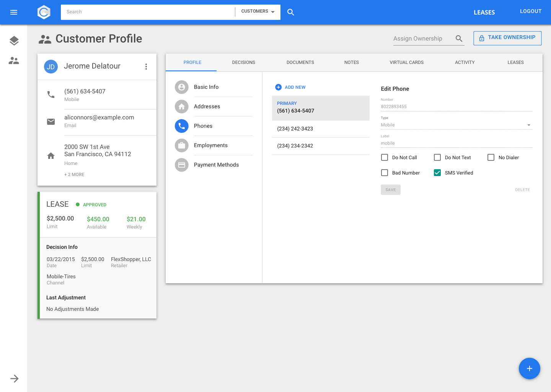The image size is (551, 392).
Task: Check the Bad Number checkbox
Action: point(385,173)
